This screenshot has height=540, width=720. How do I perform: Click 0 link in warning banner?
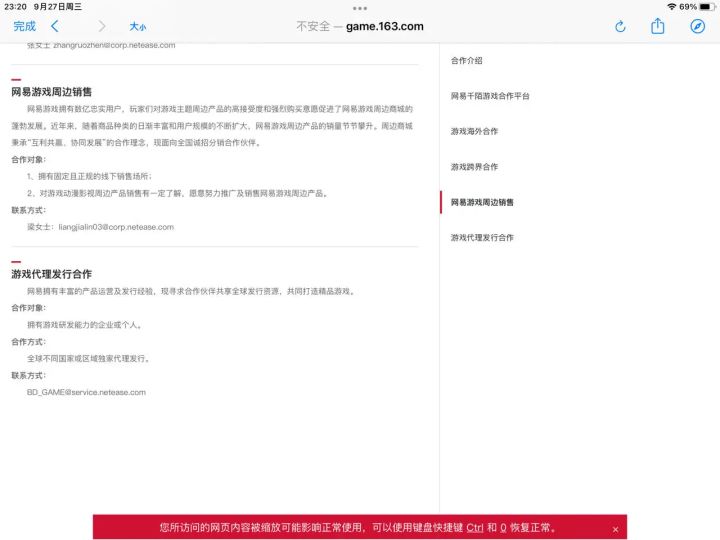(503, 527)
